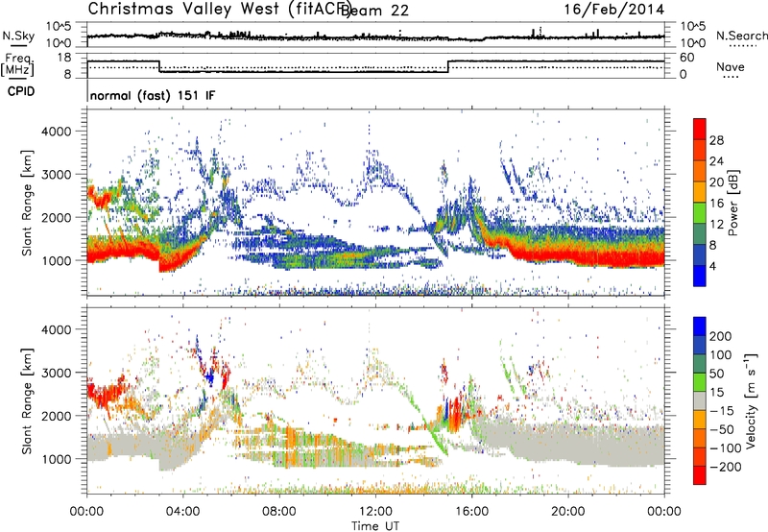Screen dimensions: 768x532
Task: Click the '-100' label on Velocity color bar
Action: click(x=726, y=448)
